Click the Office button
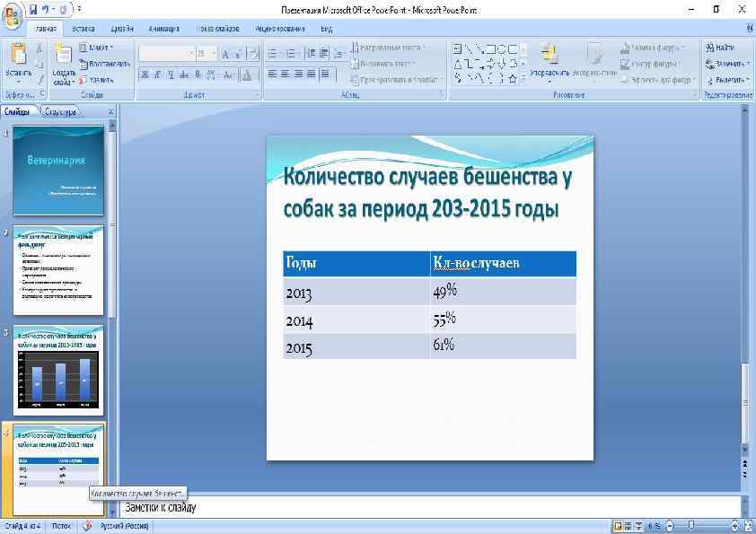Viewport: 756px width, 534px height. 12,16
